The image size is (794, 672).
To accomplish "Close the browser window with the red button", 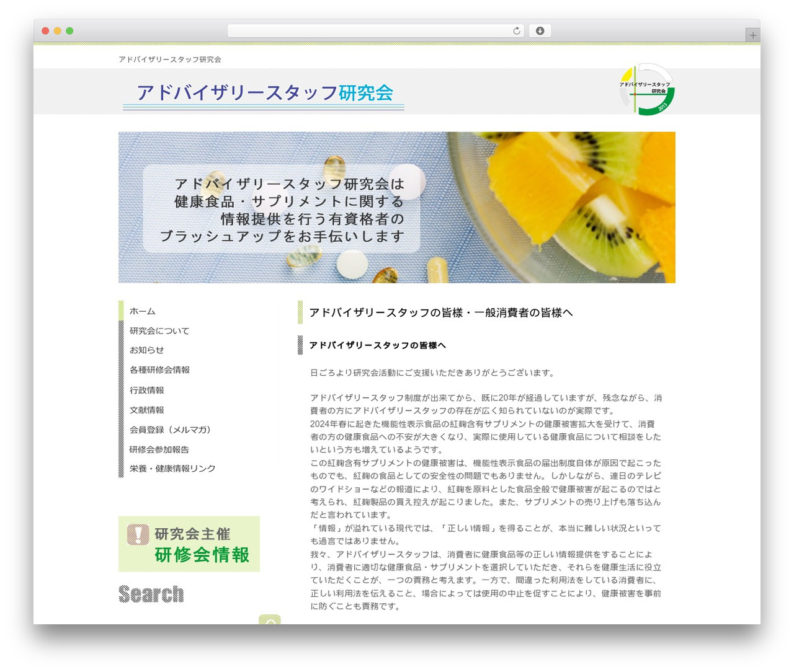I will coord(45,31).
